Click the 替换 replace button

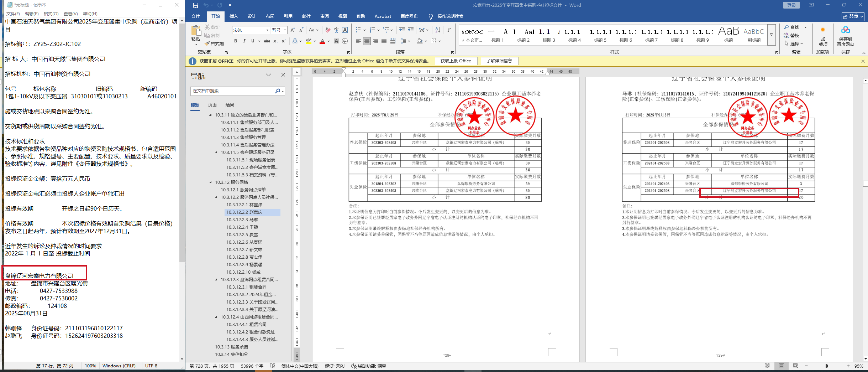791,35
